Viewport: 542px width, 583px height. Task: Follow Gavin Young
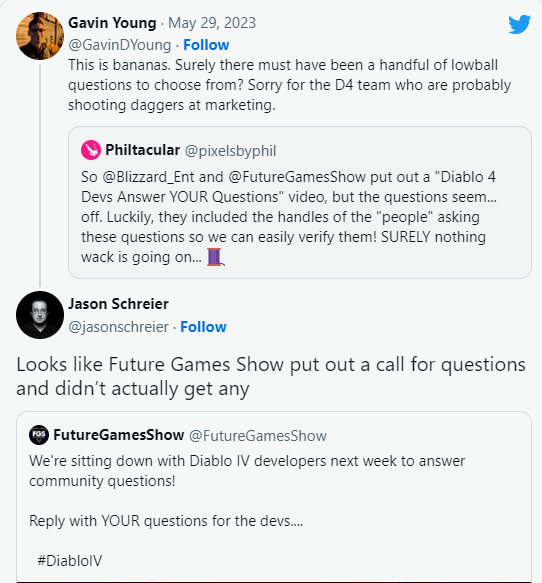coord(206,45)
